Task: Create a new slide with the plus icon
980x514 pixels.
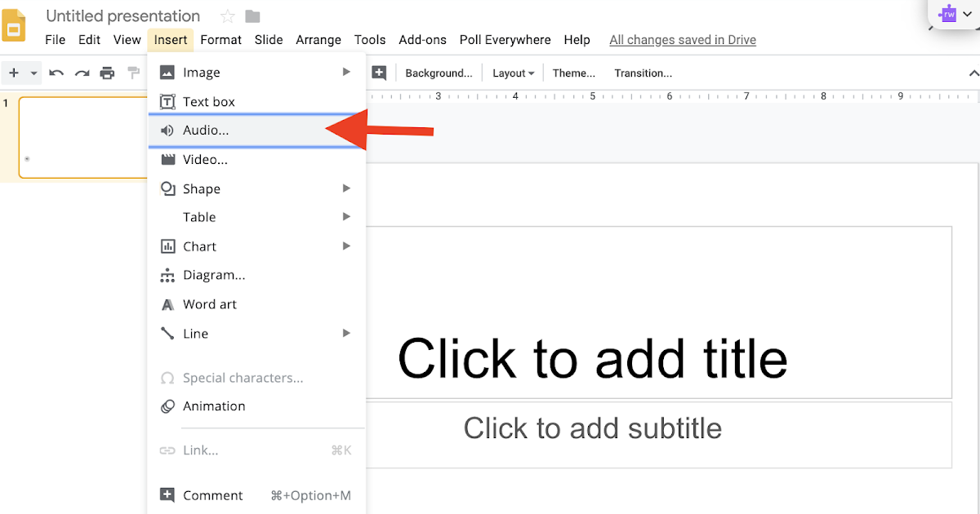Action: tap(12, 73)
